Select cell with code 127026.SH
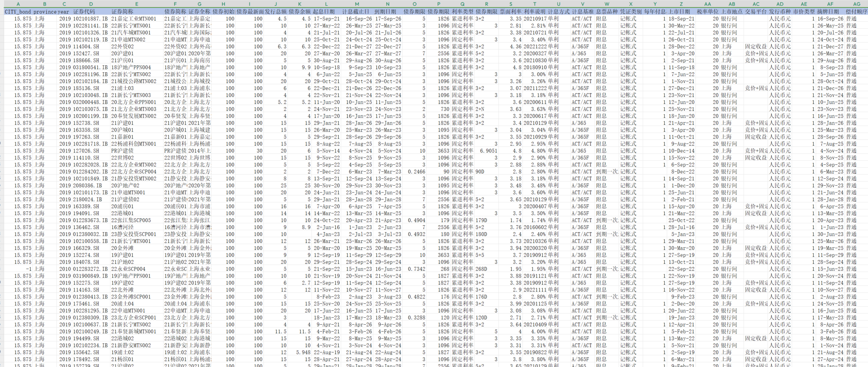This screenshot has width=868, height=367. 91,151
